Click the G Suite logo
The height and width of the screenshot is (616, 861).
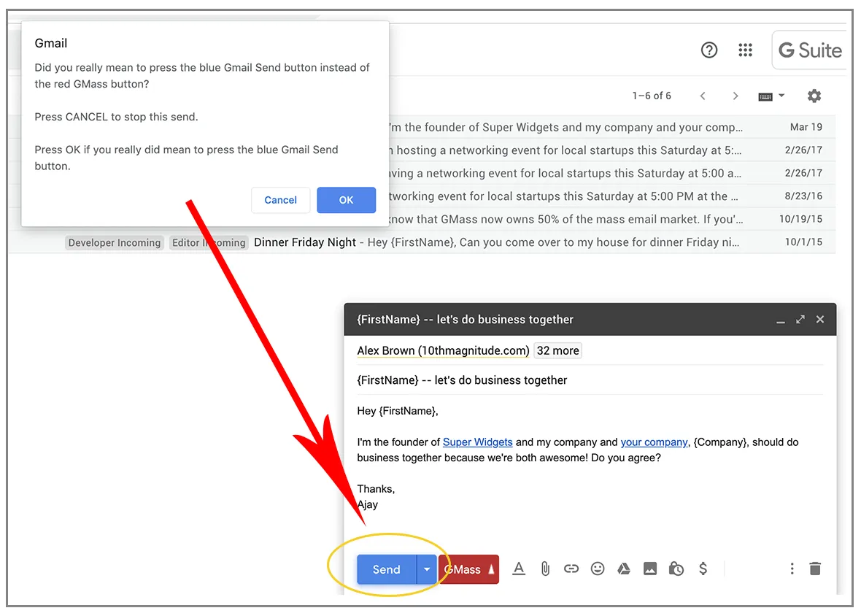[x=810, y=50]
